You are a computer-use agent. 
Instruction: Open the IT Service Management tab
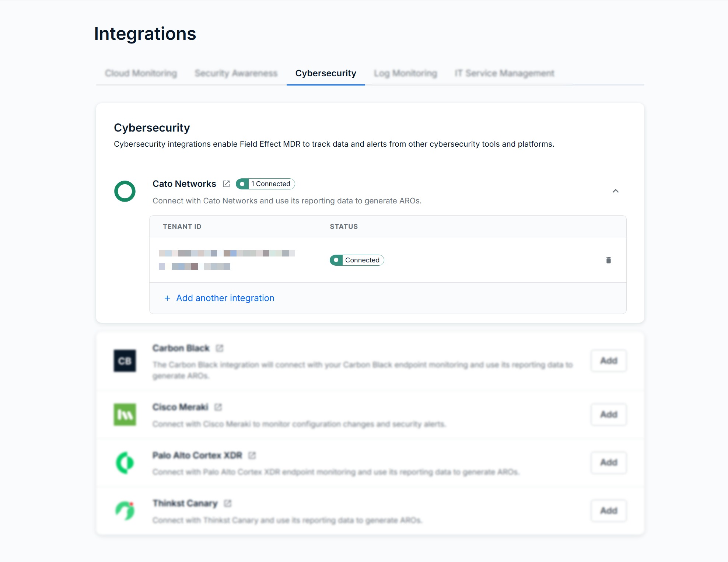coord(504,73)
